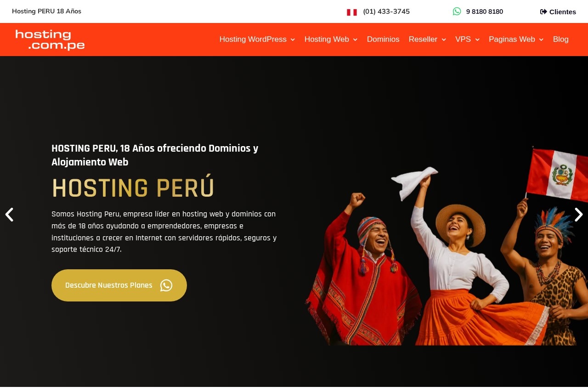Click the green WhatsApp icon in top bar
The image size is (588, 392).
point(457,11)
